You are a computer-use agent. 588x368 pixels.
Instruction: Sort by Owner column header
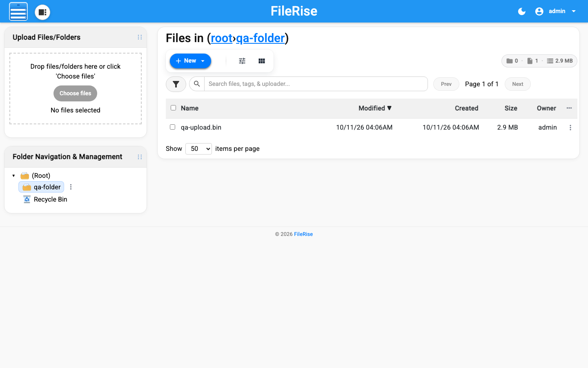click(x=546, y=108)
